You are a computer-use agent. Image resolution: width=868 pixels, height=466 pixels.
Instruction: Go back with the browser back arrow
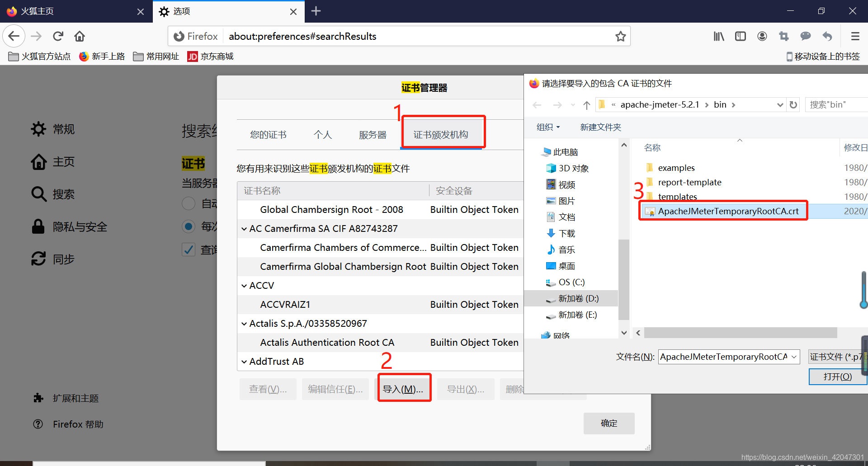click(x=14, y=36)
